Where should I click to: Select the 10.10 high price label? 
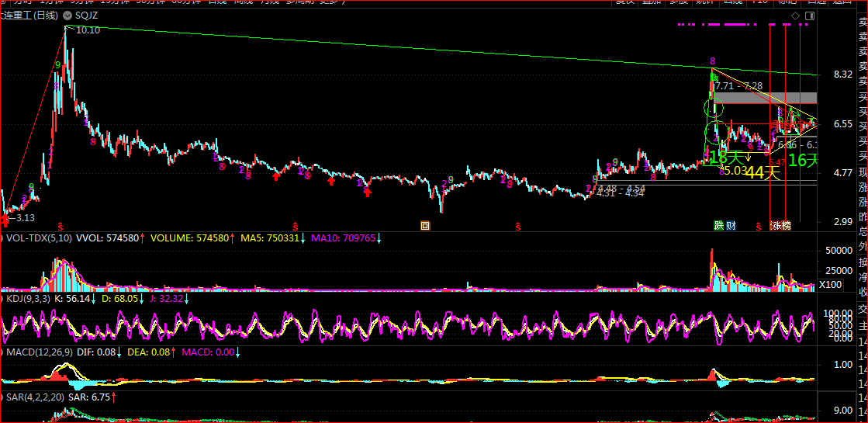point(88,30)
